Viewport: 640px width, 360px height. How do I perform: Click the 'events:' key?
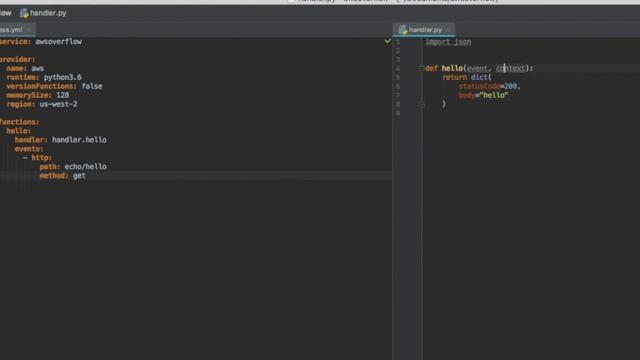[x=29, y=149]
